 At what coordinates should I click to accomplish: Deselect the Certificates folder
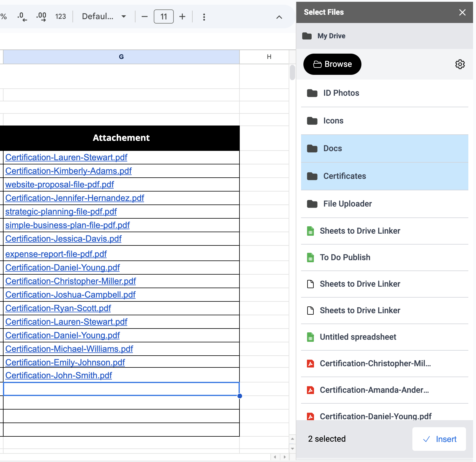tap(384, 176)
